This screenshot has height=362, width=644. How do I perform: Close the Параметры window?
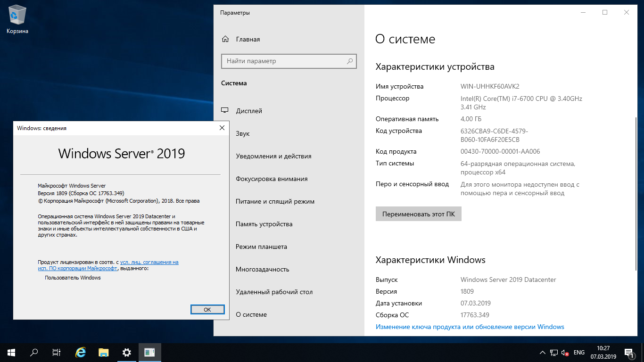[627, 13]
